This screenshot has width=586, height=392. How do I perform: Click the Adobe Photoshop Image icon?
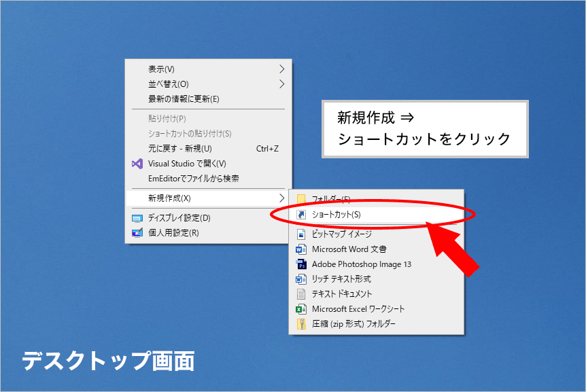point(301,264)
